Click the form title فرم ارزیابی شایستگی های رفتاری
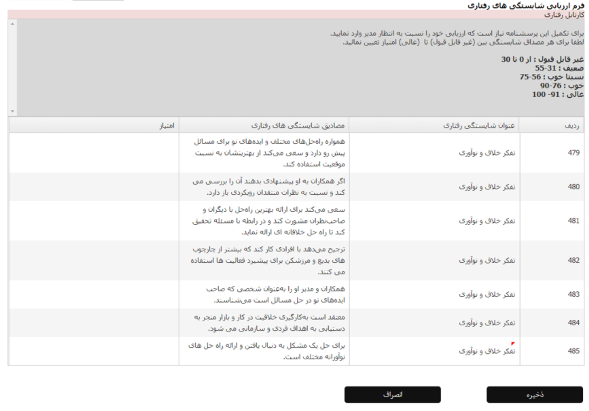The width and height of the screenshot is (589, 411). (526, 6)
